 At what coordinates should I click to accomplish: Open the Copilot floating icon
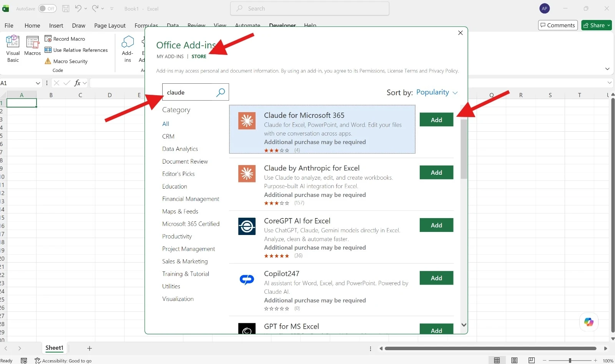tap(589, 322)
